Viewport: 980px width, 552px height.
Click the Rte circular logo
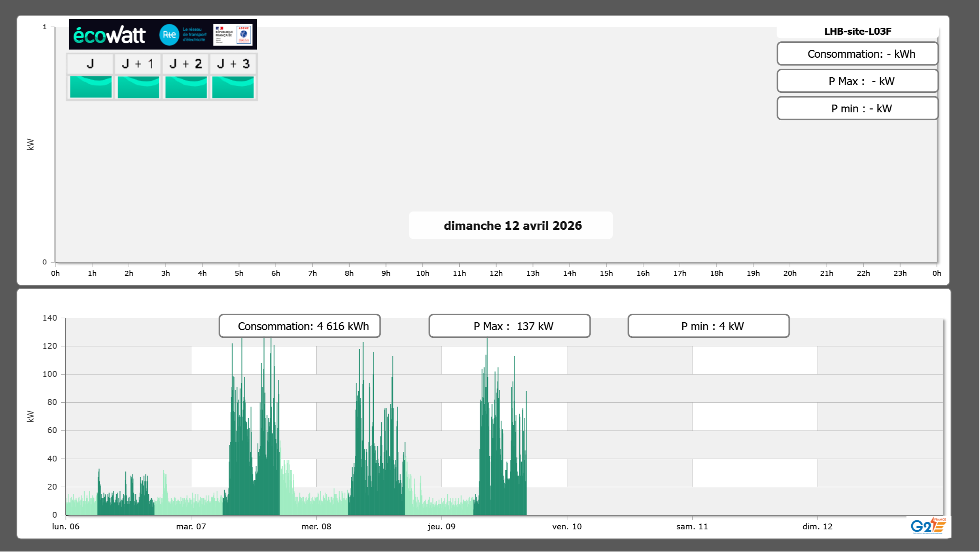(x=169, y=35)
